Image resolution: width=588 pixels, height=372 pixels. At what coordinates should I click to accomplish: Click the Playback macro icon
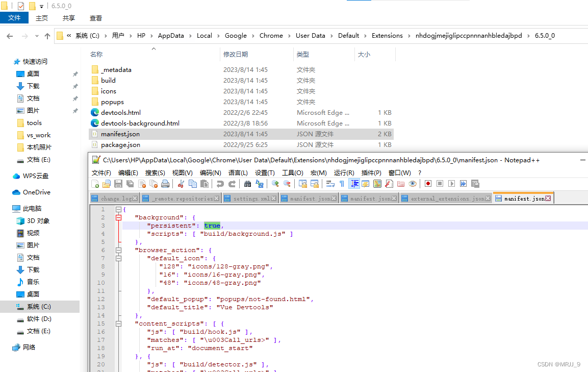click(x=452, y=184)
